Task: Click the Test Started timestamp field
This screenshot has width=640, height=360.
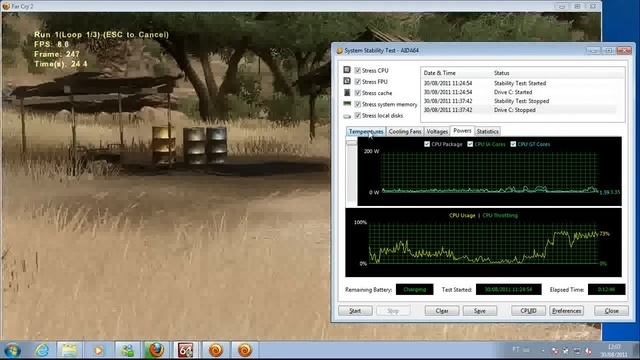Action: tap(509, 289)
